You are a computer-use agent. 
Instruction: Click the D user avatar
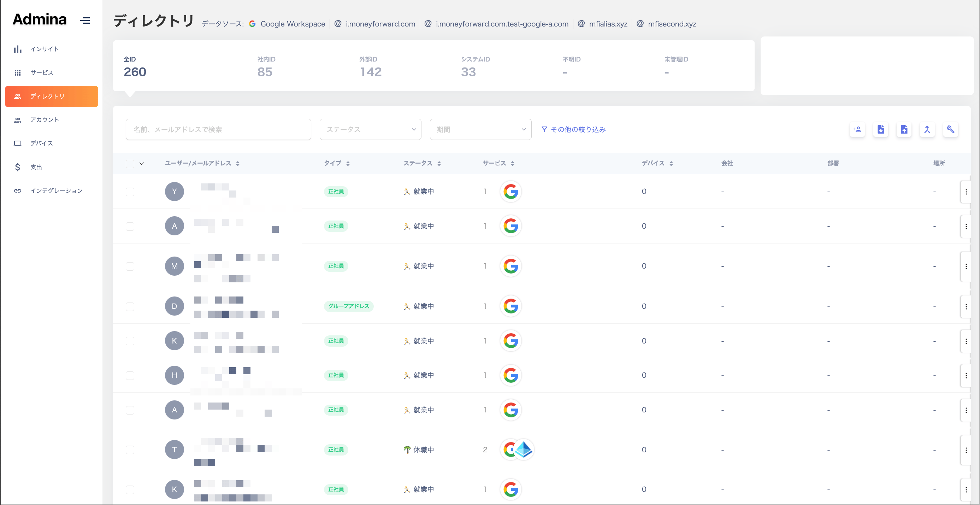[x=174, y=306]
